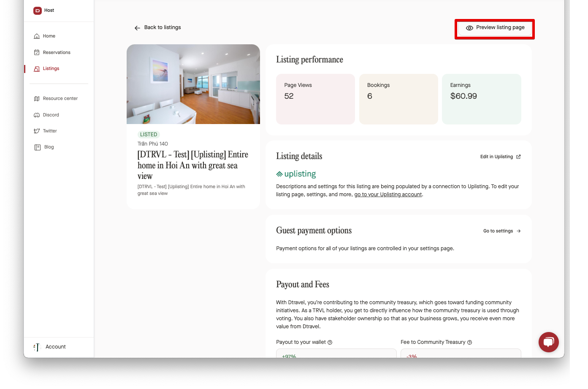This screenshot has height=389, width=588.
Task: Click the Trần Phú 140 address text
Action: (153, 144)
